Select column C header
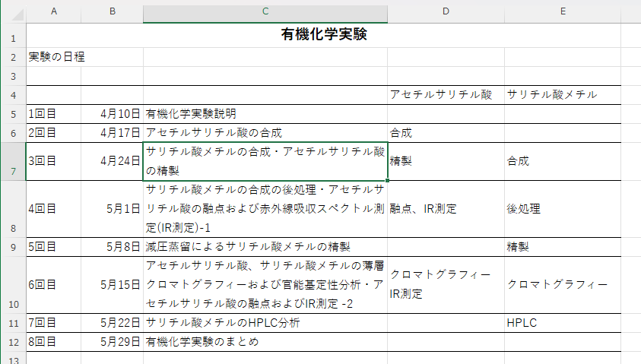The width and height of the screenshot is (641, 364). pos(265,11)
